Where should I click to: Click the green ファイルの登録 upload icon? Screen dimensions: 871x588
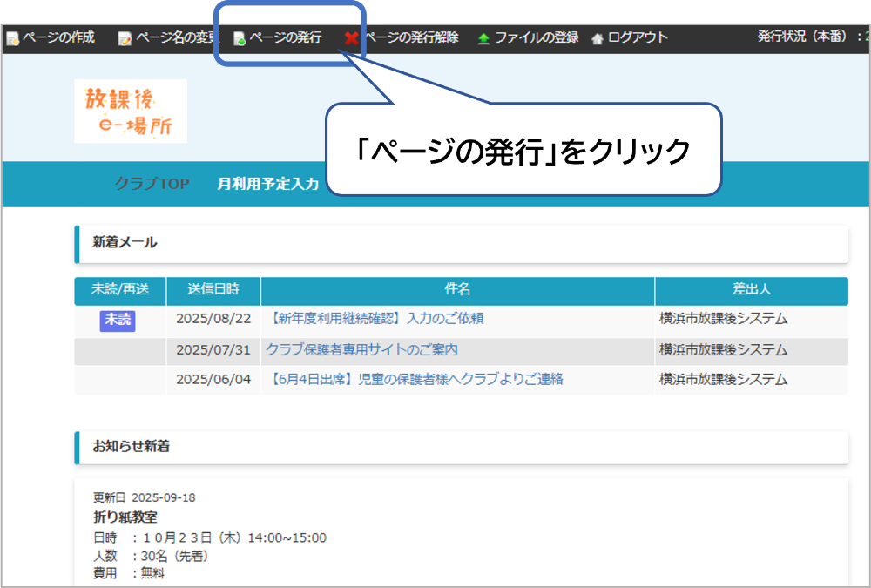click(x=483, y=38)
